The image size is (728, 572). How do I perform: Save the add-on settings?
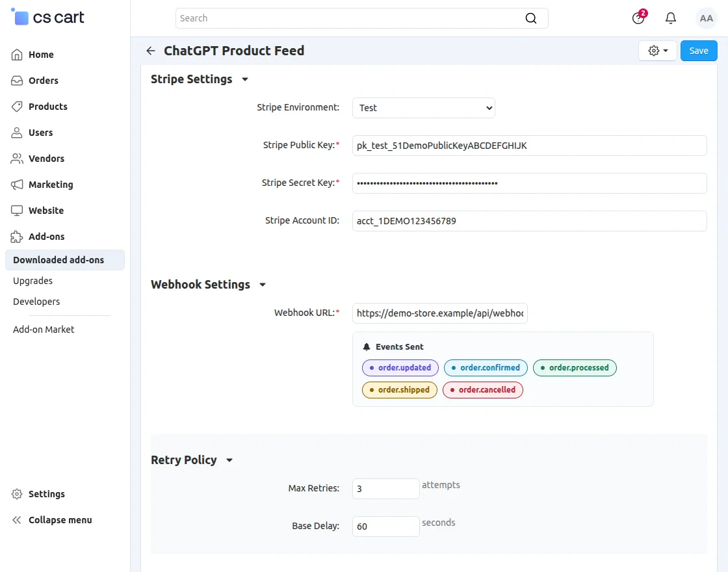pos(699,51)
